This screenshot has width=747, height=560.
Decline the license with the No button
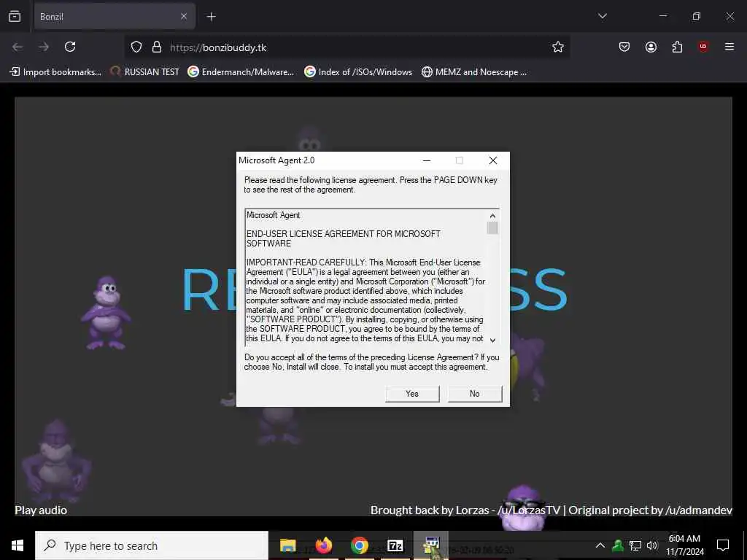click(474, 393)
